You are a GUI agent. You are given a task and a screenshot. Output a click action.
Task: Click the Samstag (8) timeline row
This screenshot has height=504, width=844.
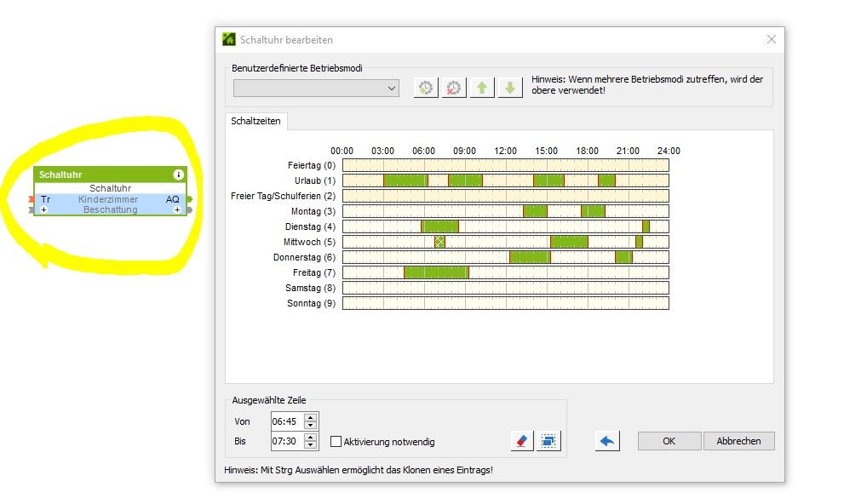tap(506, 288)
